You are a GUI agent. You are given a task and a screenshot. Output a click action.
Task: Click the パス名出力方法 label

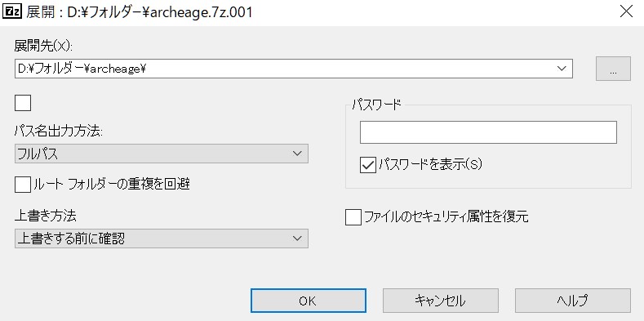59,132
